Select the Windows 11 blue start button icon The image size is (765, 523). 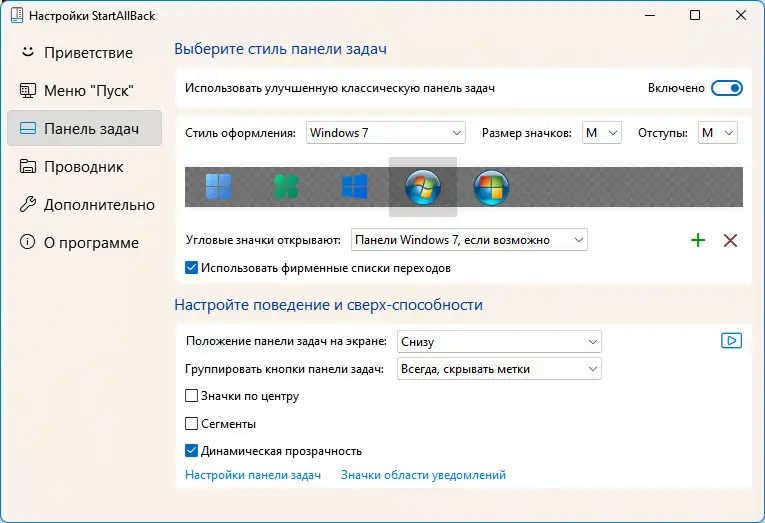(x=219, y=187)
